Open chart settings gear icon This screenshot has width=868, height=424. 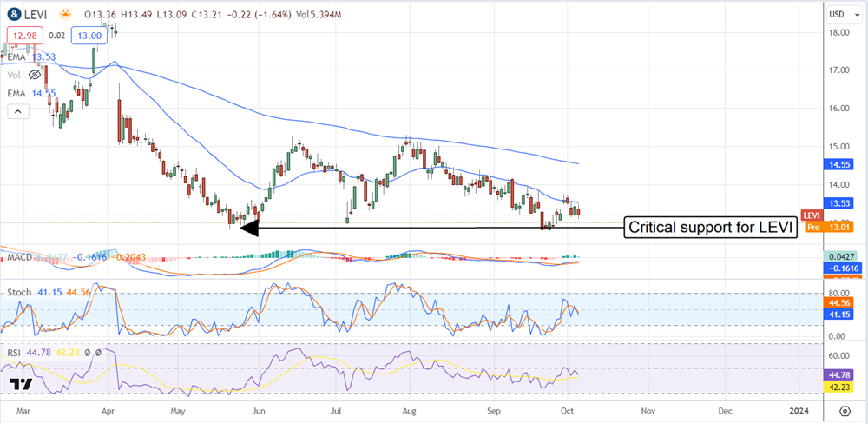click(845, 410)
